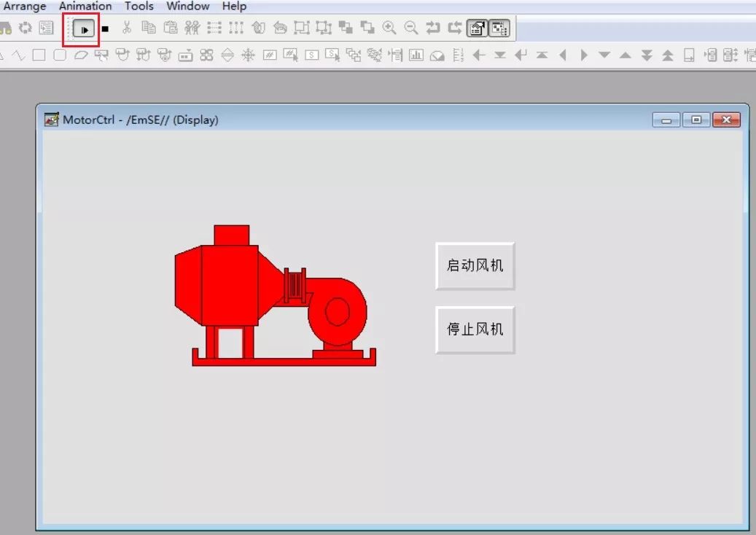Select the red motor blower graphic
This screenshot has width=756, height=535.
(275, 295)
